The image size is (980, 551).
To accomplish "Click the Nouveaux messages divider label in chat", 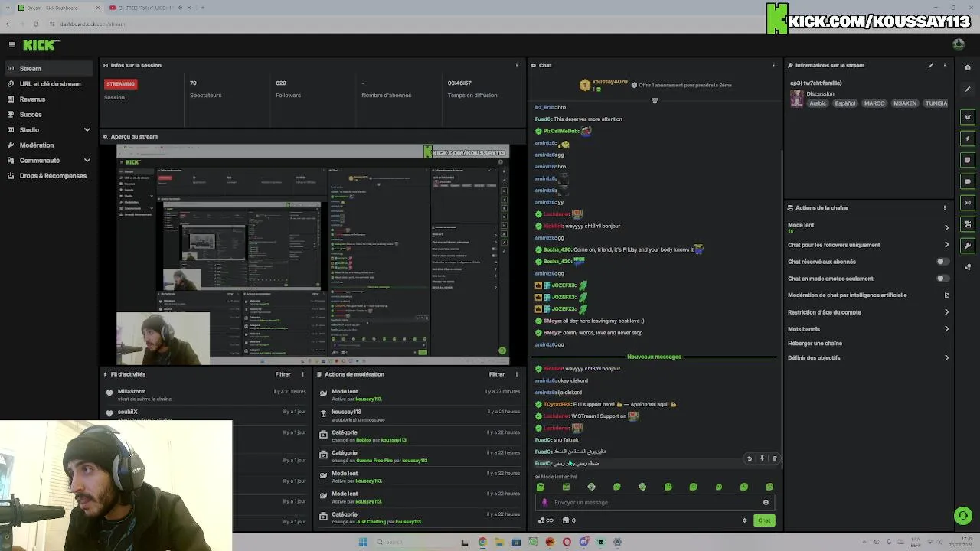I will [654, 357].
